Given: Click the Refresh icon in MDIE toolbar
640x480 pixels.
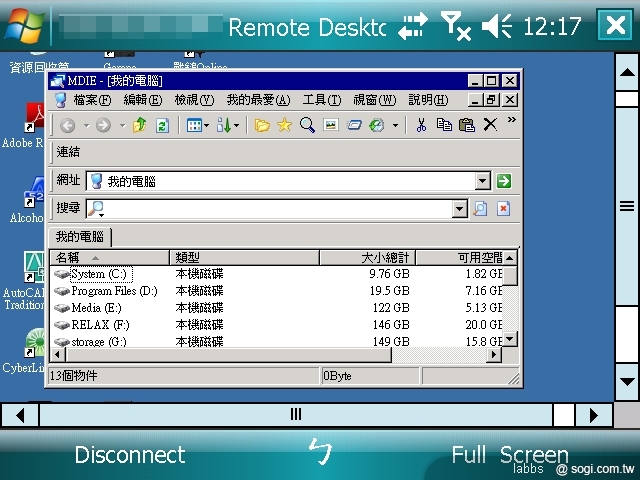Looking at the screenshot, I should [x=161, y=125].
